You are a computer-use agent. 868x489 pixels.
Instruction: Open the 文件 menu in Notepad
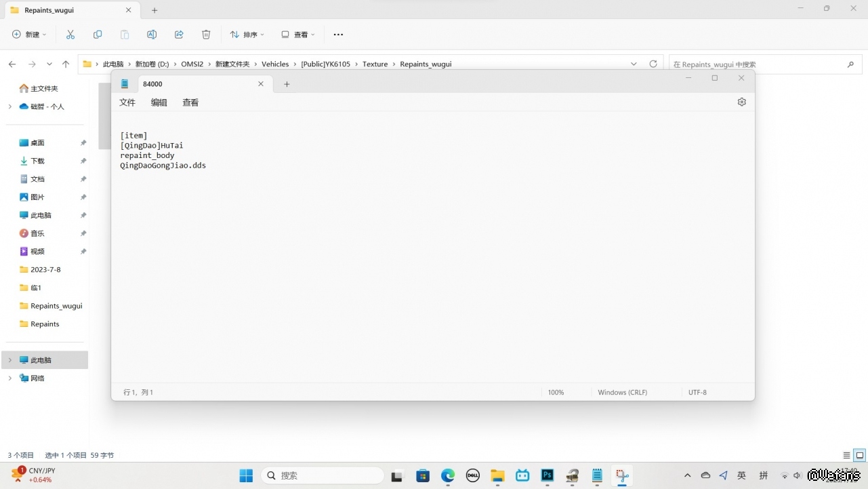[x=127, y=102]
